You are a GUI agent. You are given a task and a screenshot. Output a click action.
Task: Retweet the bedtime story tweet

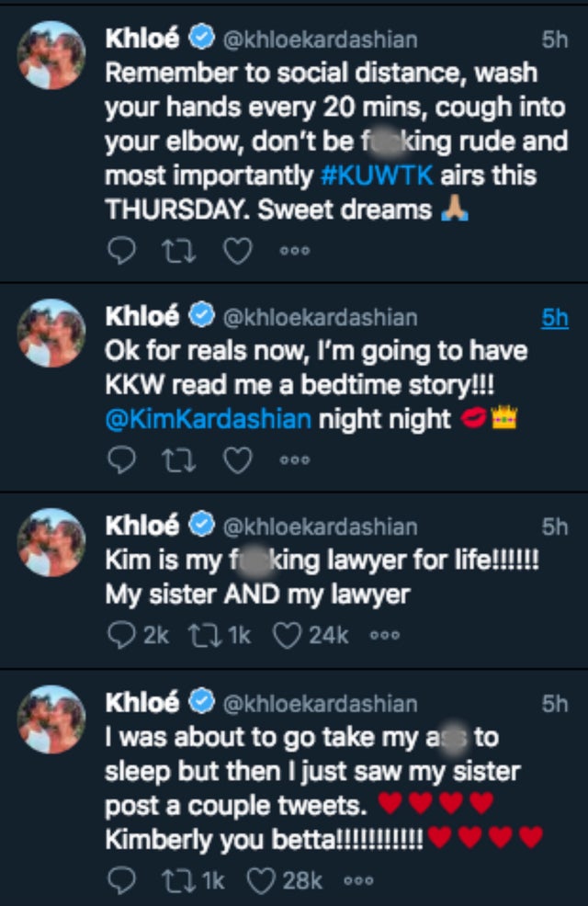pyautogui.click(x=178, y=460)
